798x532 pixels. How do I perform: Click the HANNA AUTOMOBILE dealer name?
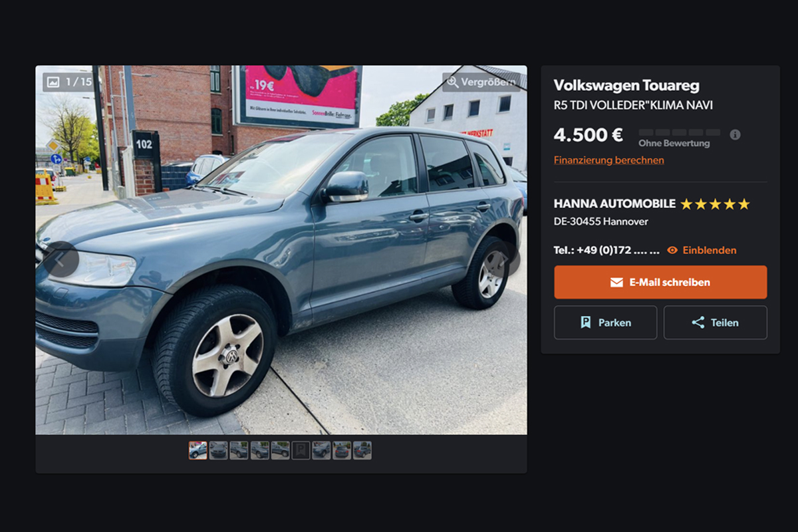click(x=614, y=203)
